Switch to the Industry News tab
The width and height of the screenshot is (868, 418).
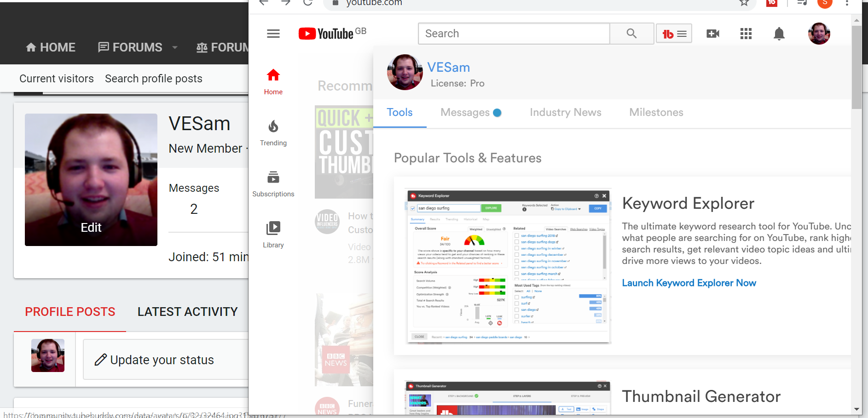(566, 113)
